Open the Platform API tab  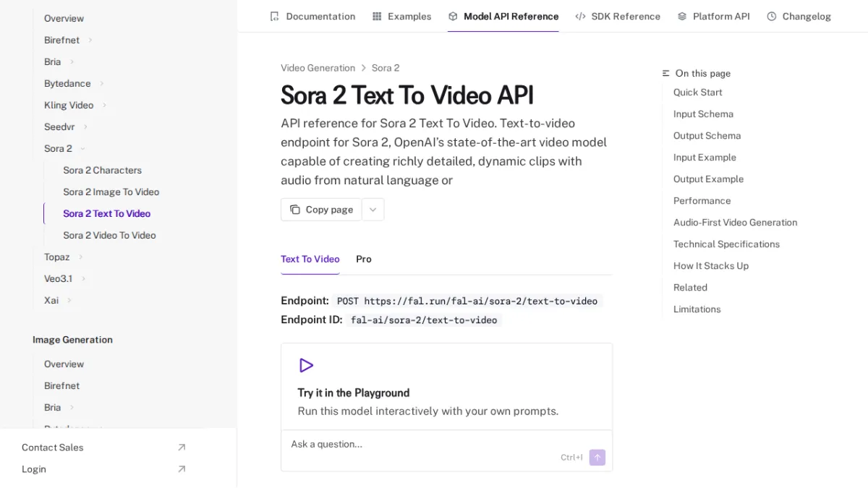[x=714, y=16]
